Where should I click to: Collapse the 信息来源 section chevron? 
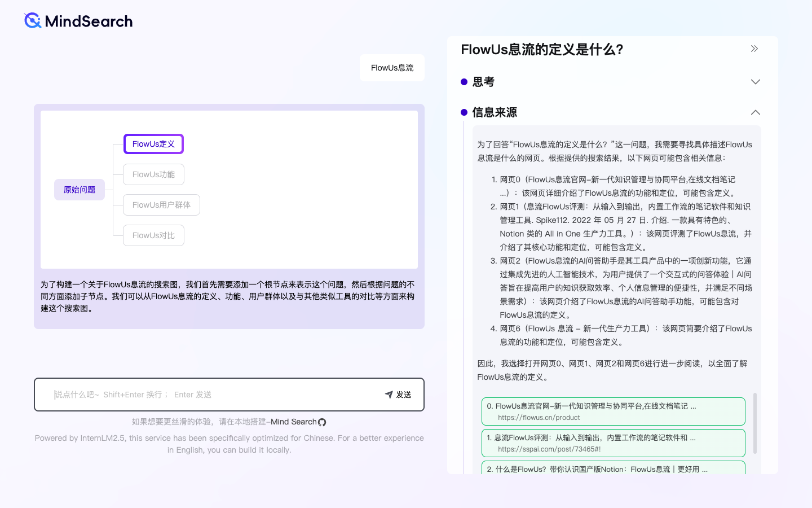(x=755, y=112)
